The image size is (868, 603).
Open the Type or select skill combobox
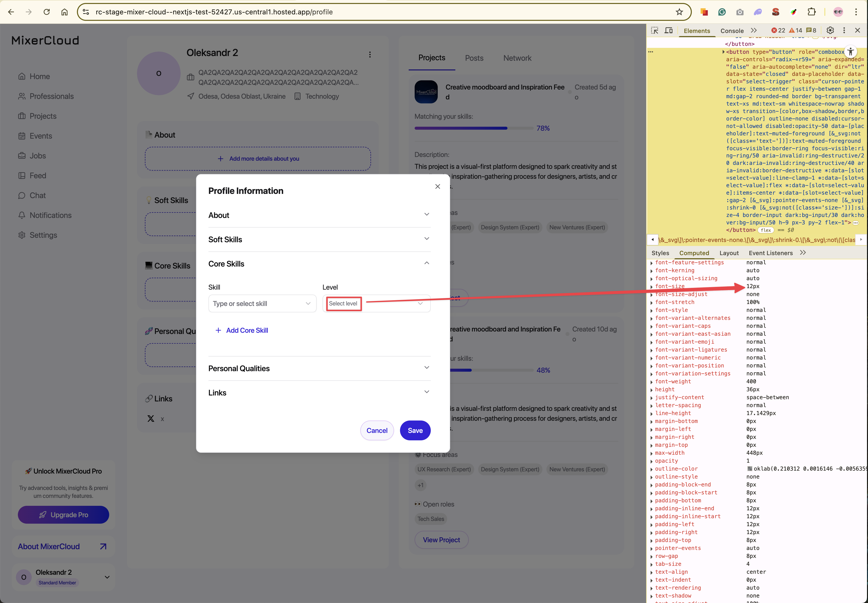tap(262, 303)
